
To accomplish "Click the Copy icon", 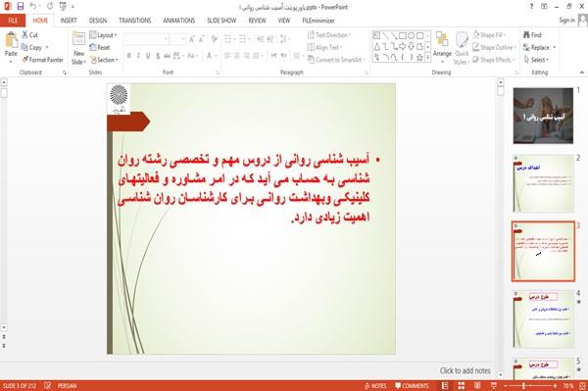I will (x=24, y=47).
